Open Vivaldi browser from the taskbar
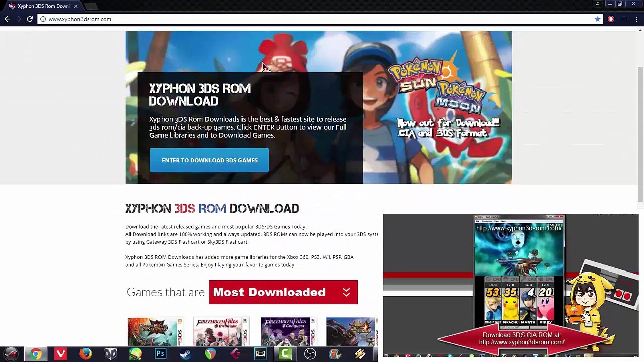Viewport: 644px width, 362px height. 60,354
